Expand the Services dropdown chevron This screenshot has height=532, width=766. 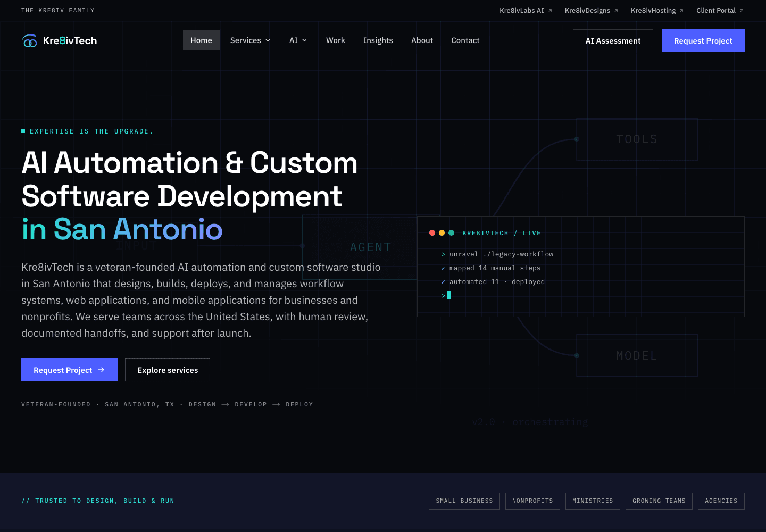[x=268, y=40]
